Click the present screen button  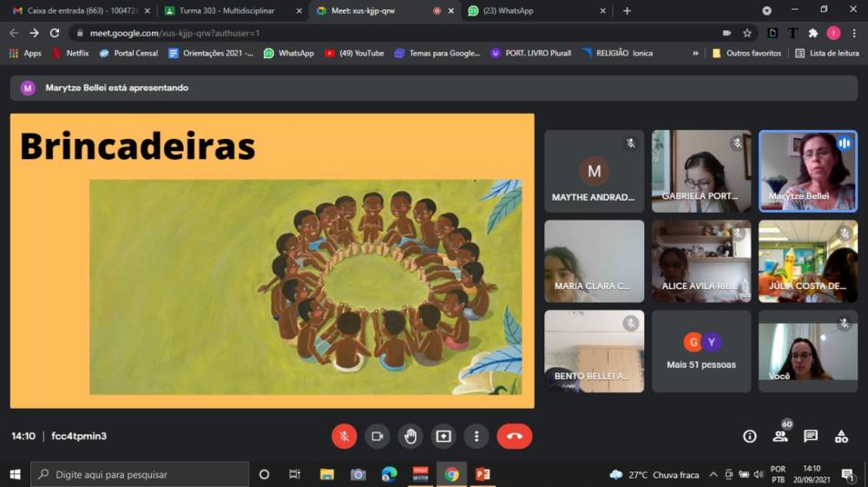click(444, 436)
